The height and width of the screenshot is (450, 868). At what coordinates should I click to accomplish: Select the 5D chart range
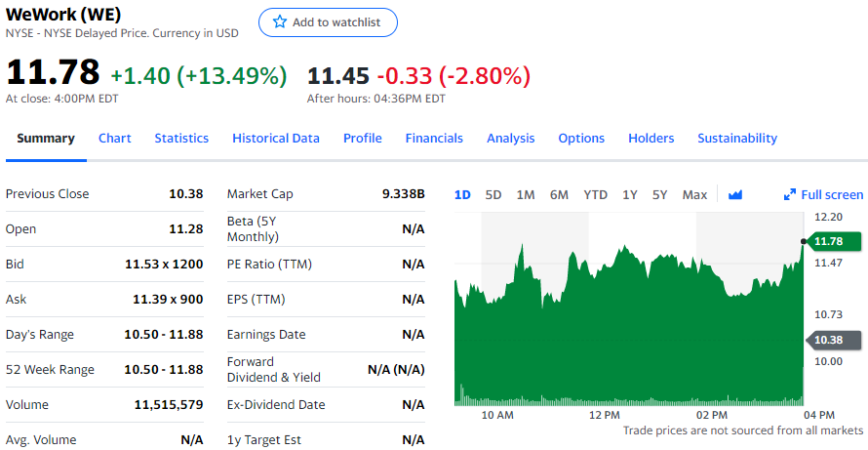coord(493,194)
